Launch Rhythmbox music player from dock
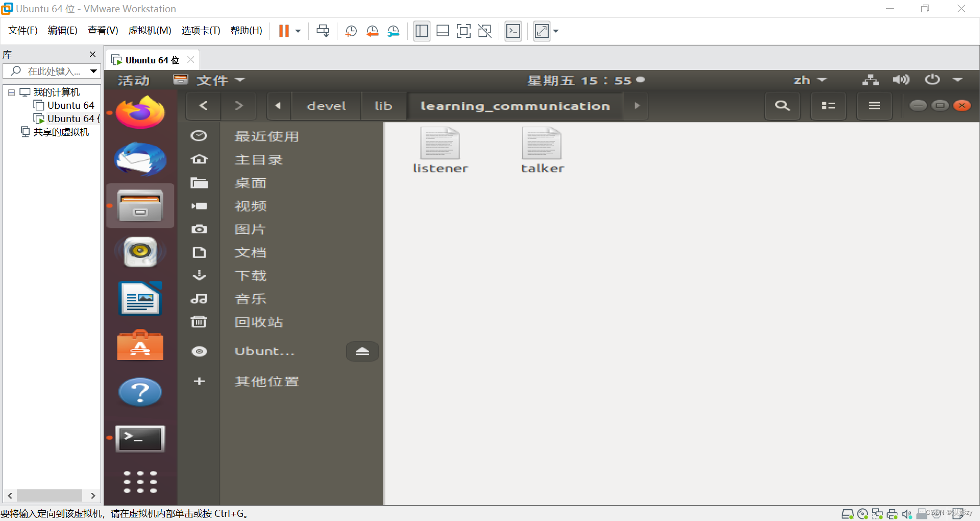The image size is (980, 521). (x=140, y=252)
